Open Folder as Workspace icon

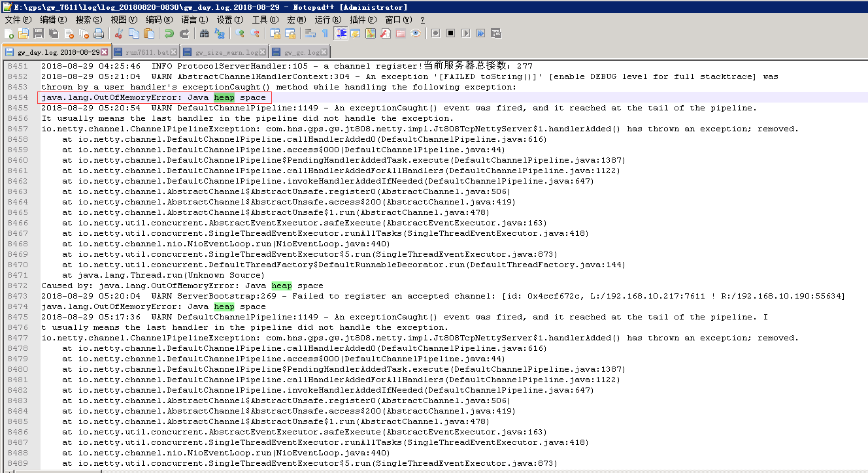tap(400, 33)
